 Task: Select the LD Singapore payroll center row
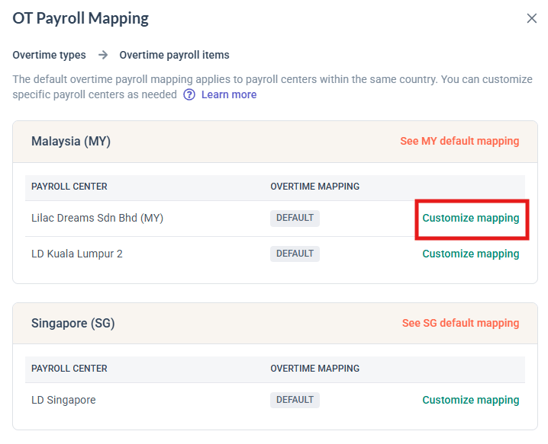tap(275, 400)
